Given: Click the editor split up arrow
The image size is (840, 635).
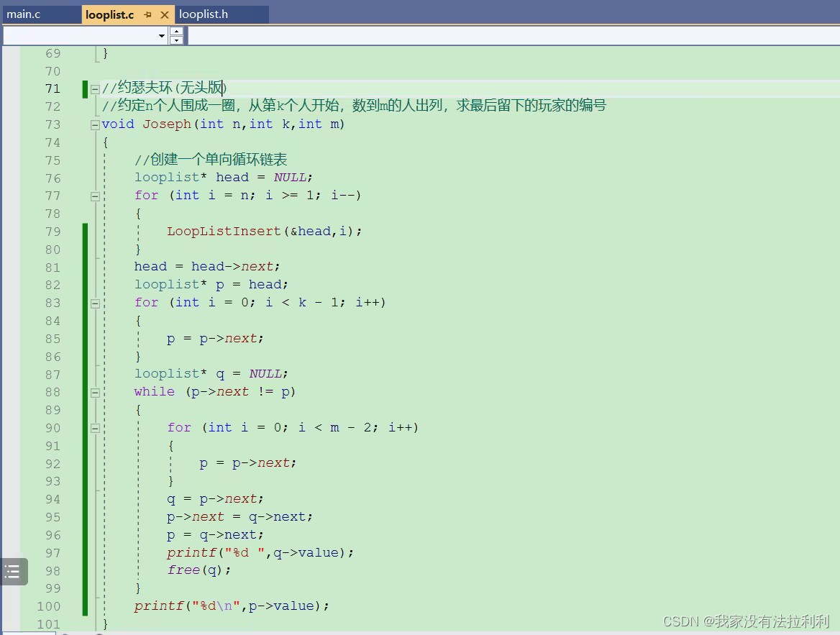Looking at the screenshot, I should [x=176, y=32].
